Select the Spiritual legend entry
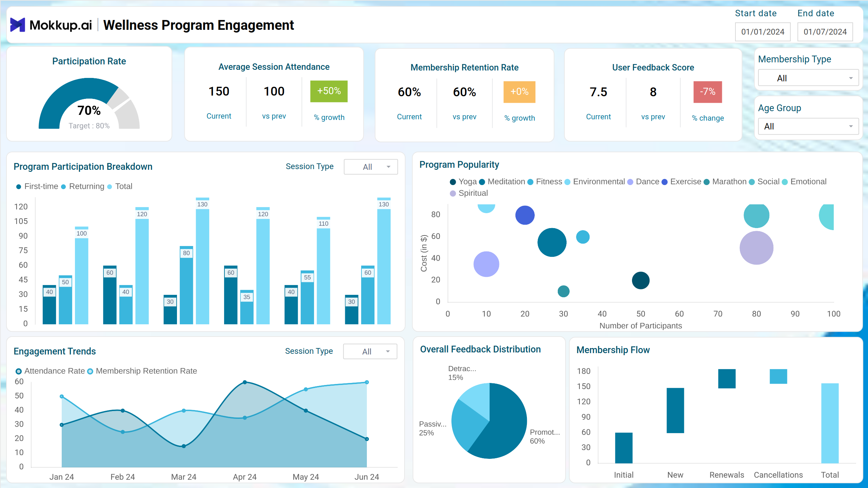This screenshot has height=488, width=868. [x=469, y=193]
